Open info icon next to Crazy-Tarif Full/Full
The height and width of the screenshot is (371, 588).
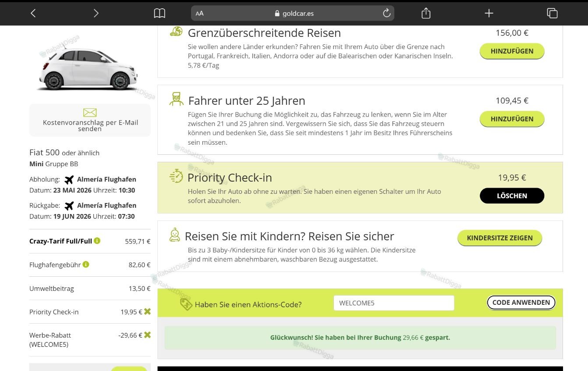point(97,241)
